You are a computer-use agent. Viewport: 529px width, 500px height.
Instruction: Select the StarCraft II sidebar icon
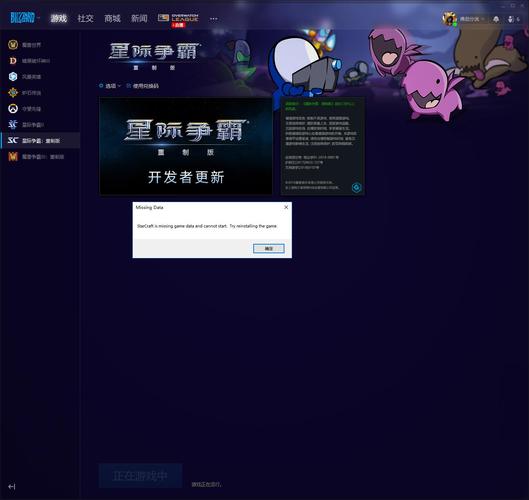pos(13,124)
